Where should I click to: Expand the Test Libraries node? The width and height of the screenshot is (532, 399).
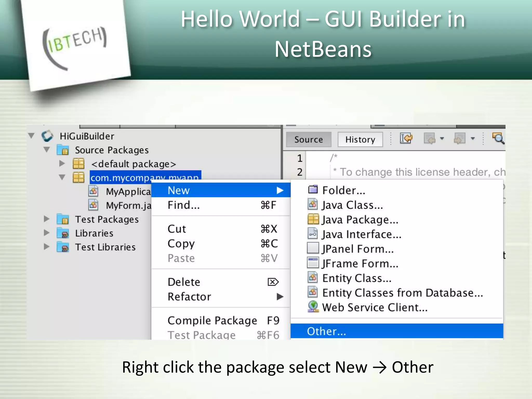[x=46, y=246]
